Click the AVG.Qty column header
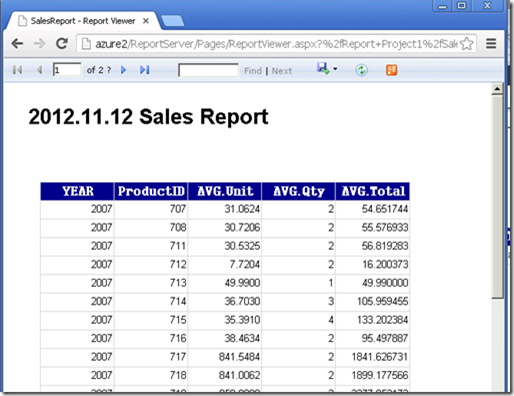The image size is (514, 396). pos(299,191)
